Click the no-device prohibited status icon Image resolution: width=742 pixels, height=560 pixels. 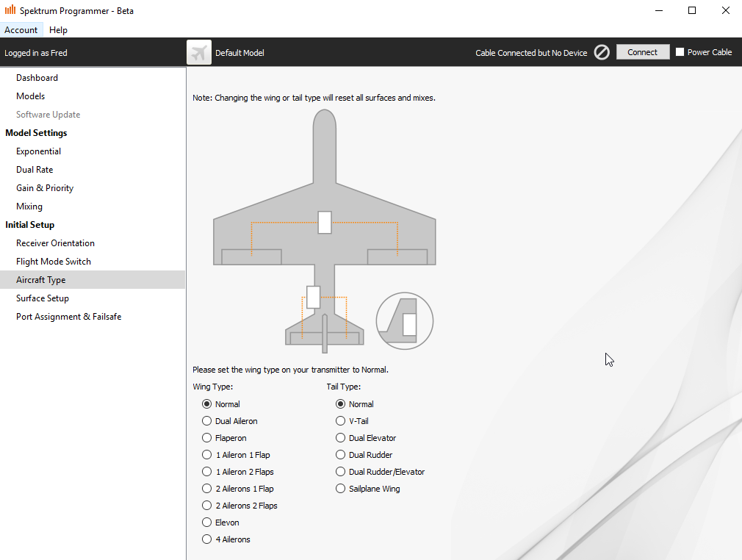[x=602, y=52]
